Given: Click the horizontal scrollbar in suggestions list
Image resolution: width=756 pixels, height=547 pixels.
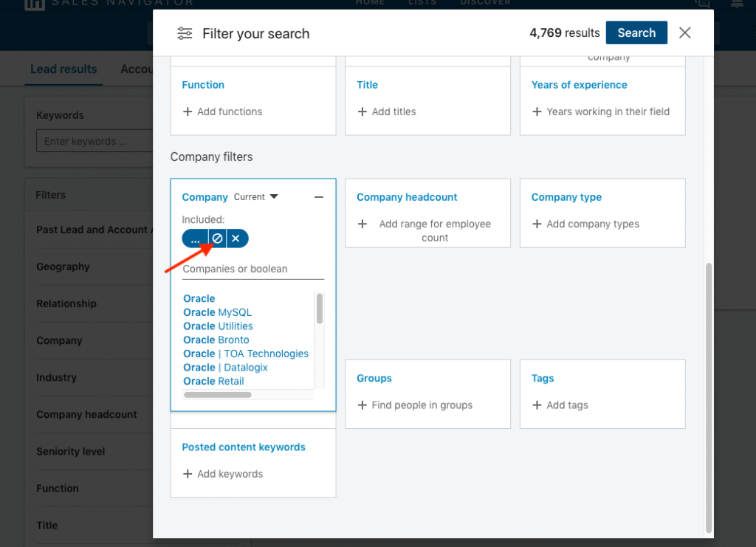Looking at the screenshot, I should [x=218, y=395].
